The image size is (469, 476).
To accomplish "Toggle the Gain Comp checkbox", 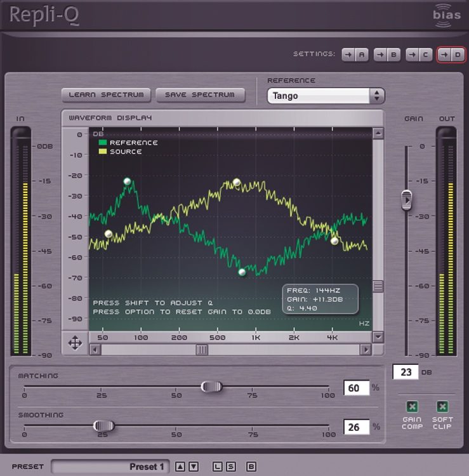I will pos(412,407).
